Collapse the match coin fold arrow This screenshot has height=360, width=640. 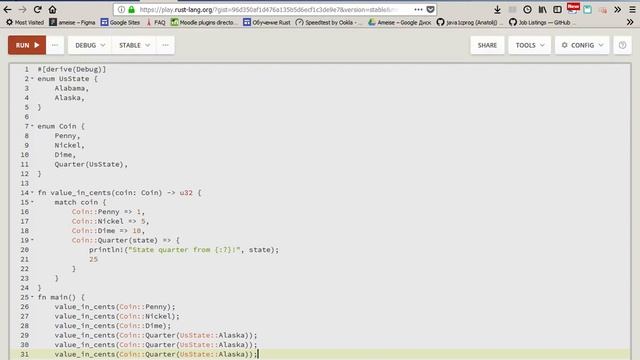point(33,202)
